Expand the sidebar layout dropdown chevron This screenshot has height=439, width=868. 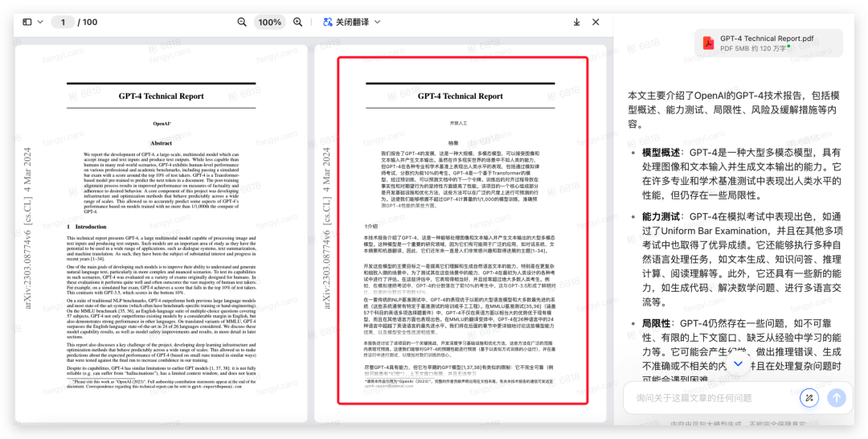39,22
